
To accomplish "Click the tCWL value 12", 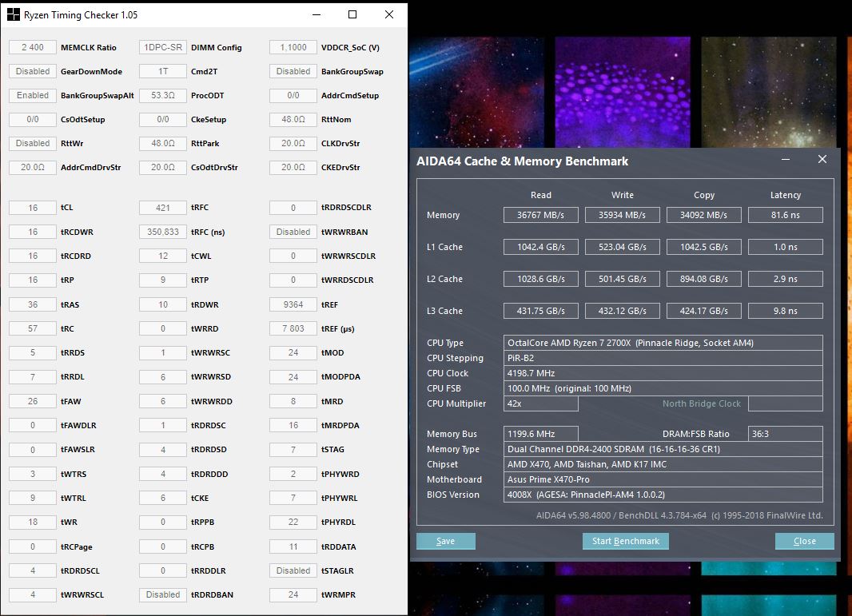I will coord(163,256).
